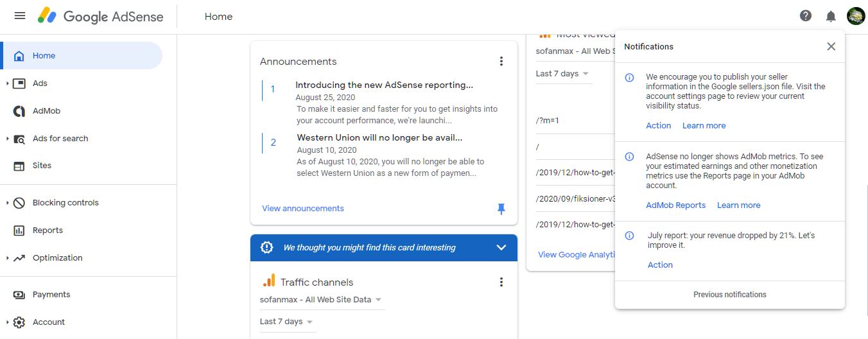The width and height of the screenshot is (868, 339).
Task: Open Previous notifications
Action: click(x=730, y=295)
